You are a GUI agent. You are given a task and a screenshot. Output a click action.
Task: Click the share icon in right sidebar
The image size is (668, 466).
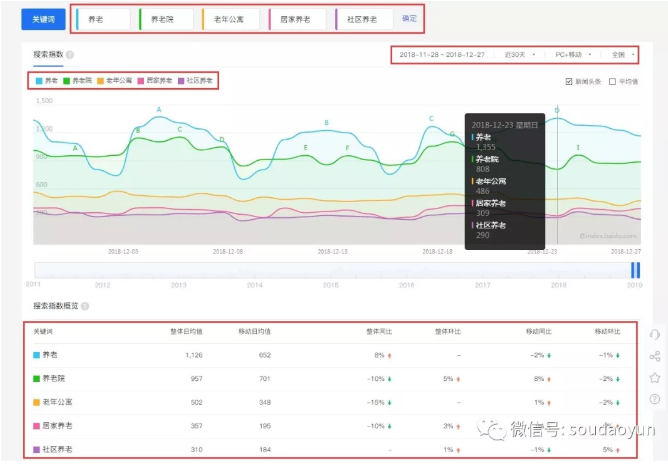(x=654, y=356)
